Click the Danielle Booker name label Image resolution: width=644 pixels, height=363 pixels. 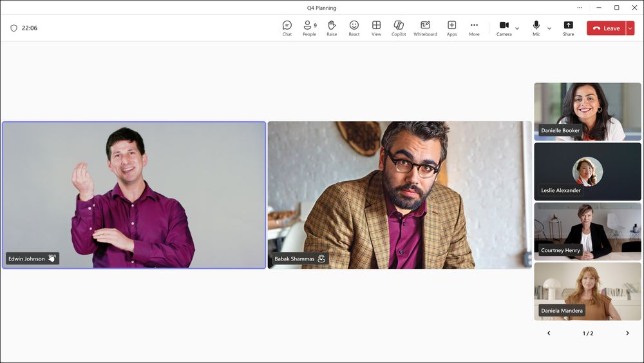pos(560,130)
